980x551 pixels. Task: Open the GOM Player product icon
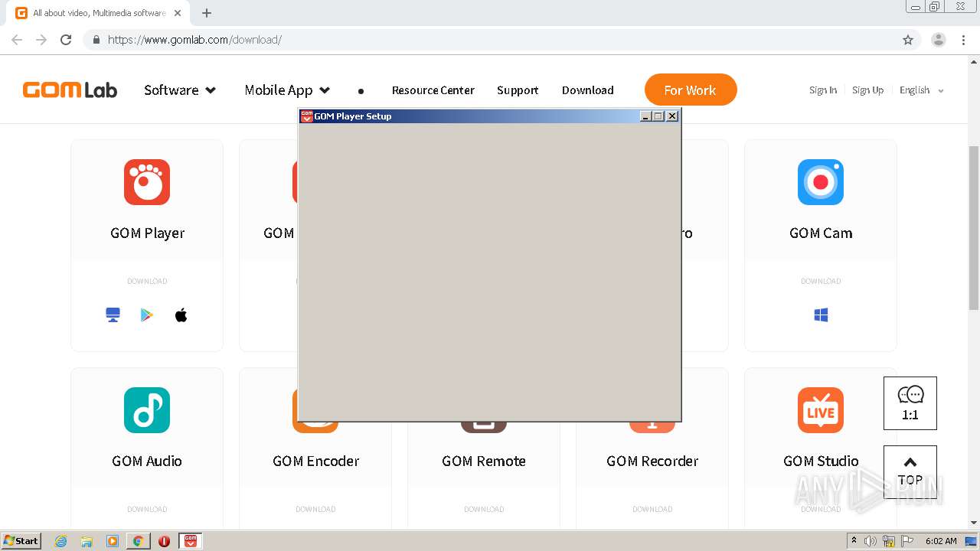coord(147,182)
